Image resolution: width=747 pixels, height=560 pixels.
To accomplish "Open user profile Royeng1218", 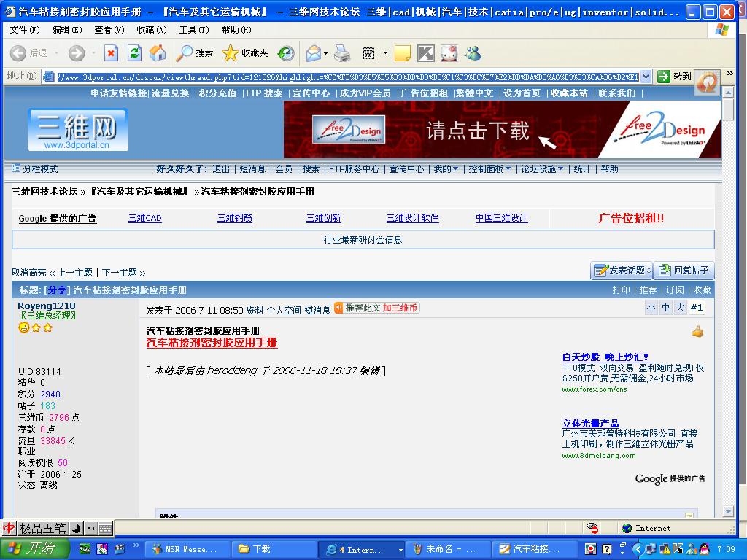I will (x=46, y=306).
